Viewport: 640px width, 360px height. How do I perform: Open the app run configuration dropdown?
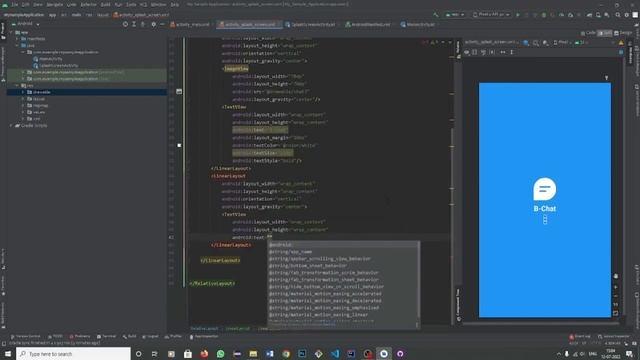455,15
